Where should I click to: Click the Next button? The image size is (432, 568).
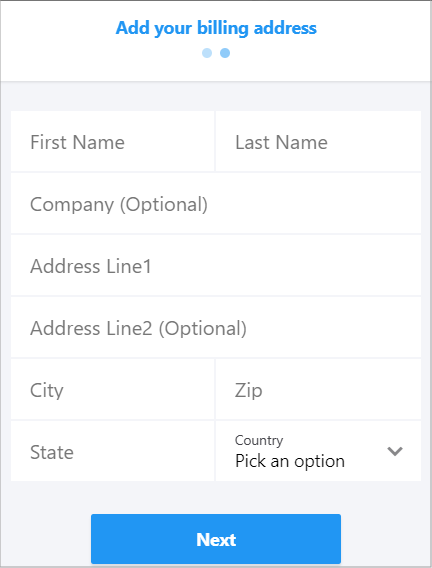point(216,539)
